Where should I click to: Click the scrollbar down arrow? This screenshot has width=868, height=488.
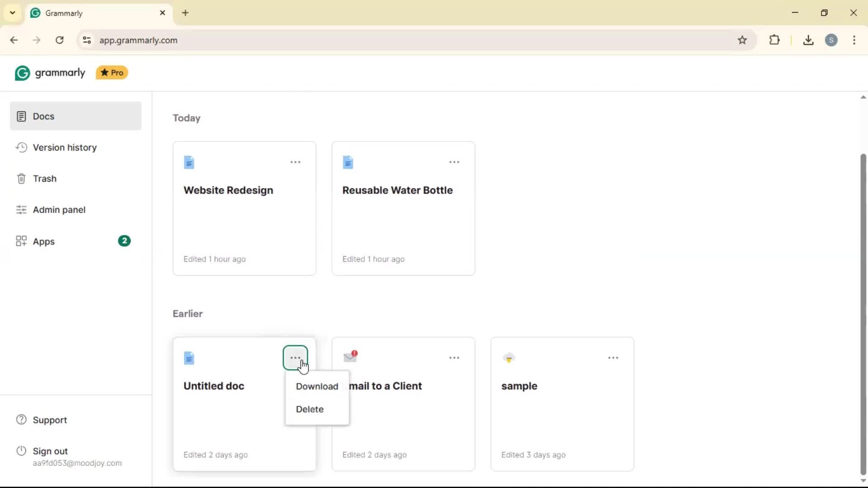tap(863, 481)
